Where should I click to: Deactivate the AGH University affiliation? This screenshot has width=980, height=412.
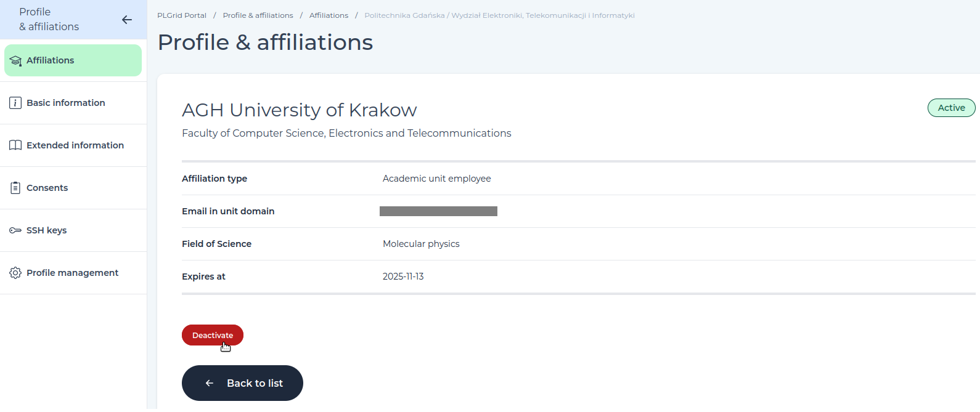[213, 335]
